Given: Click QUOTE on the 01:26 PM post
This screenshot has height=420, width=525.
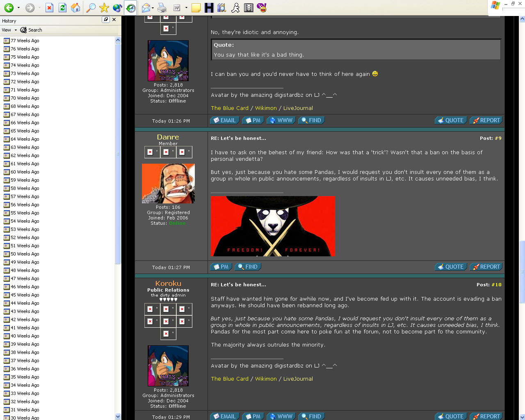Looking at the screenshot, I should 450,120.
